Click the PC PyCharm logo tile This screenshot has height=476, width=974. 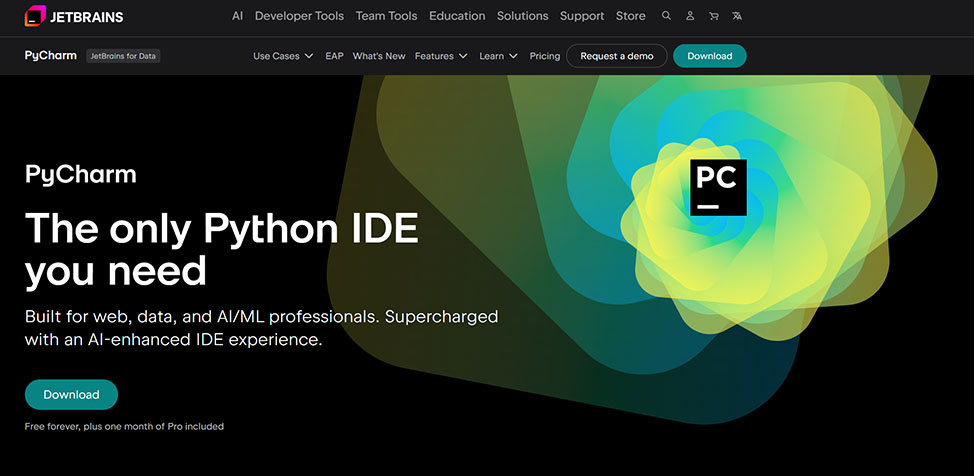(x=718, y=187)
